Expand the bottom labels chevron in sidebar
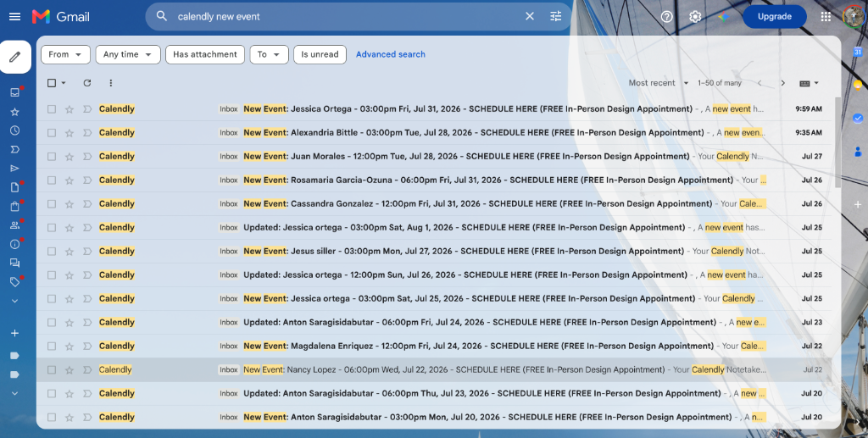The width and height of the screenshot is (868, 438). [x=15, y=393]
